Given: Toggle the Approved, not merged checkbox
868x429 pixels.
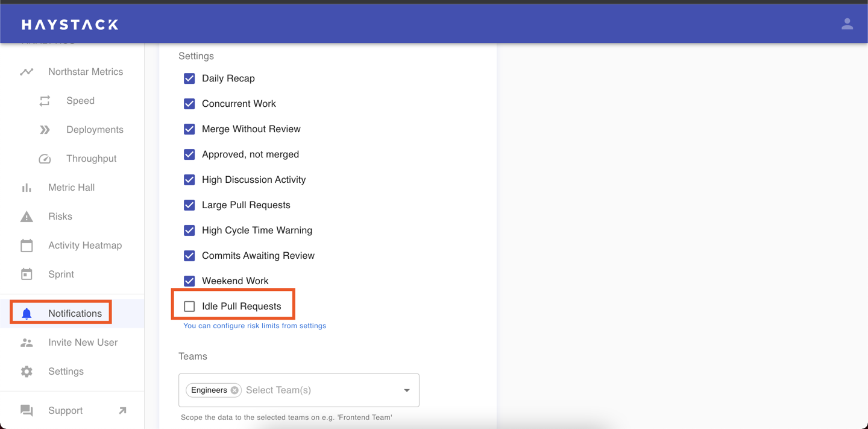Looking at the screenshot, I should coord(189,154).
